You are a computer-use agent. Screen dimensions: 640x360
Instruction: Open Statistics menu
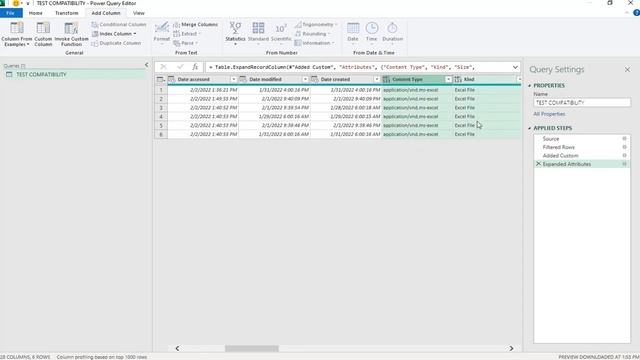tap(235, 33)
